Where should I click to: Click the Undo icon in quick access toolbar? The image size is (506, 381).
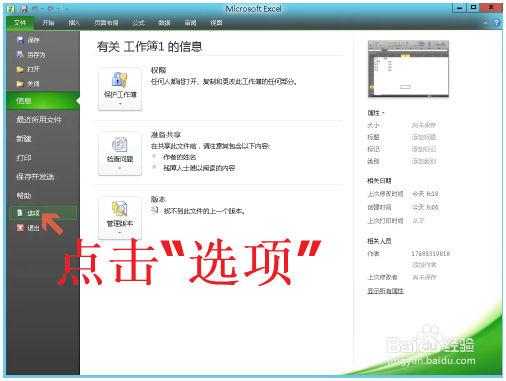tap(35, 9)
